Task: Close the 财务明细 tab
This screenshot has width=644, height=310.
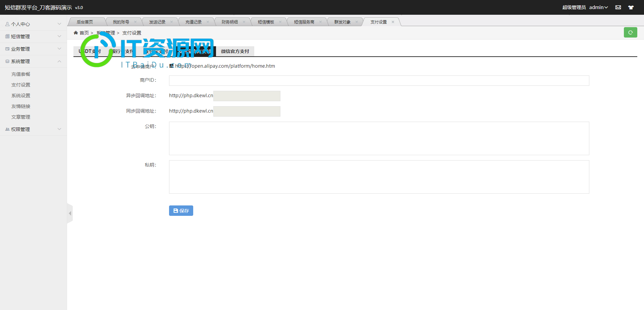Action: point(244,22)
